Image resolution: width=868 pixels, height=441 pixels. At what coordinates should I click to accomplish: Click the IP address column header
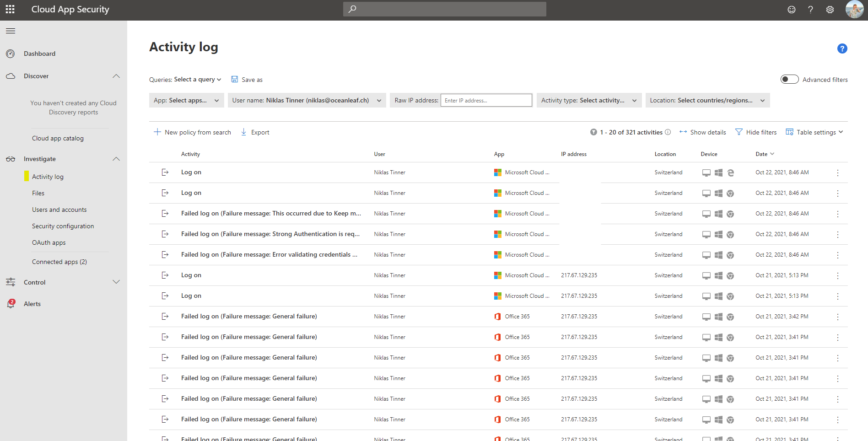pos(574,154)
